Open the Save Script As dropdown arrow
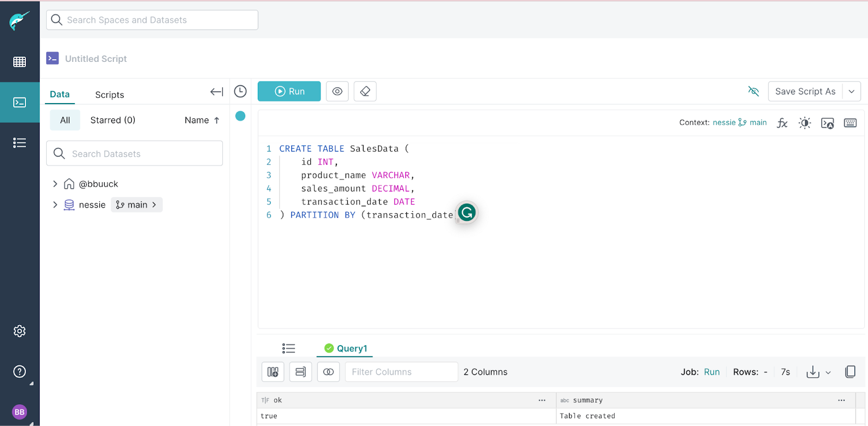Viewport: 868px width, 426px height. (852, 92)
